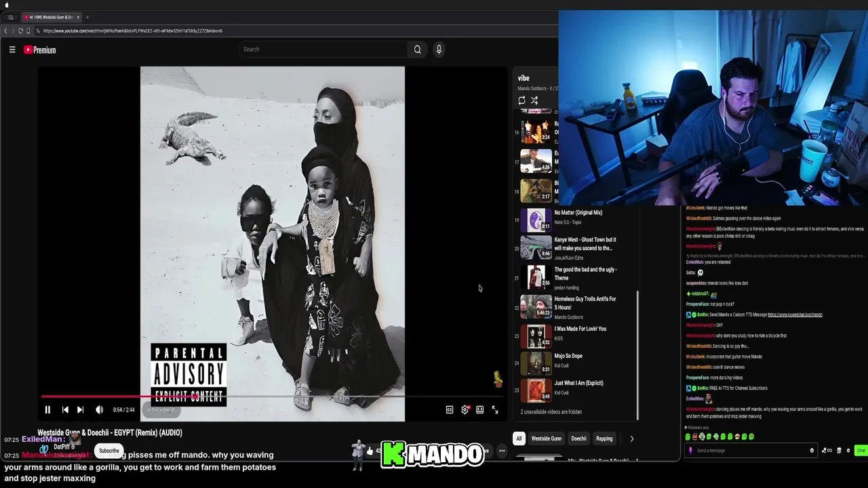Open thumbnail of playlist video 18

[x=536, y=190]
